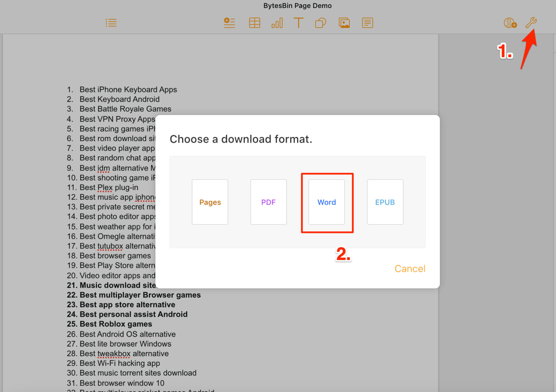Add a collaborator with the person-plus icon
Screen dimensions: 556x392
(x=510, y=22)
